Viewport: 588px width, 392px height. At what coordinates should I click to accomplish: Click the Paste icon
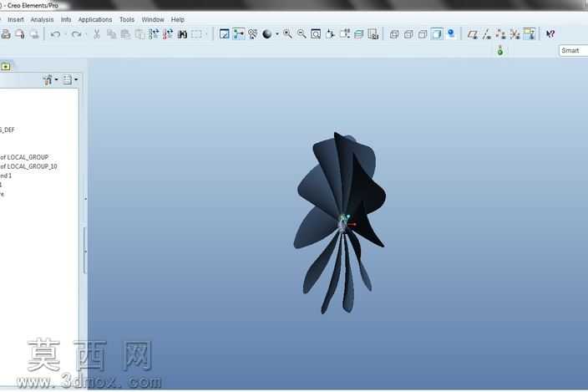[x=125, y=34]
